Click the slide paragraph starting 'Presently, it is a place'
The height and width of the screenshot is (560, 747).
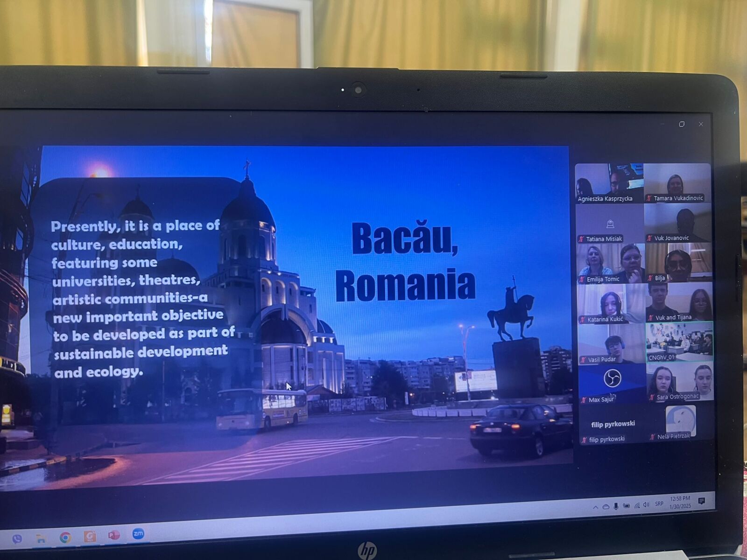coord(142,299)
